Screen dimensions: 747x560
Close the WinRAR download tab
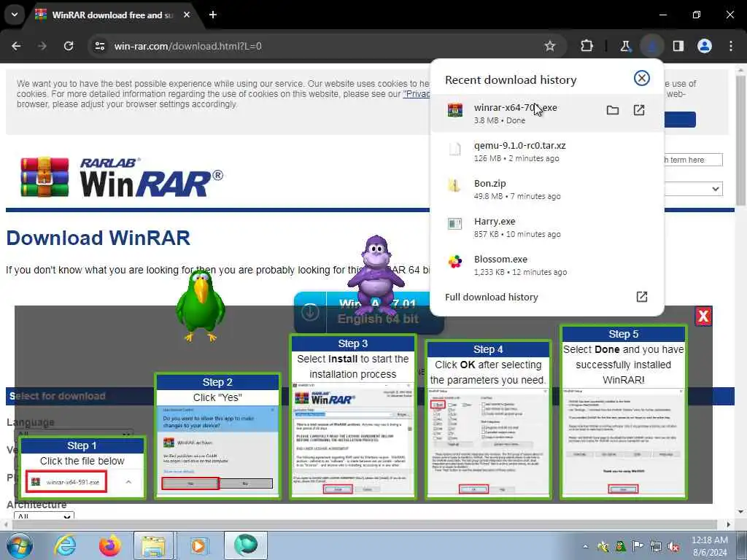[187, 15]
